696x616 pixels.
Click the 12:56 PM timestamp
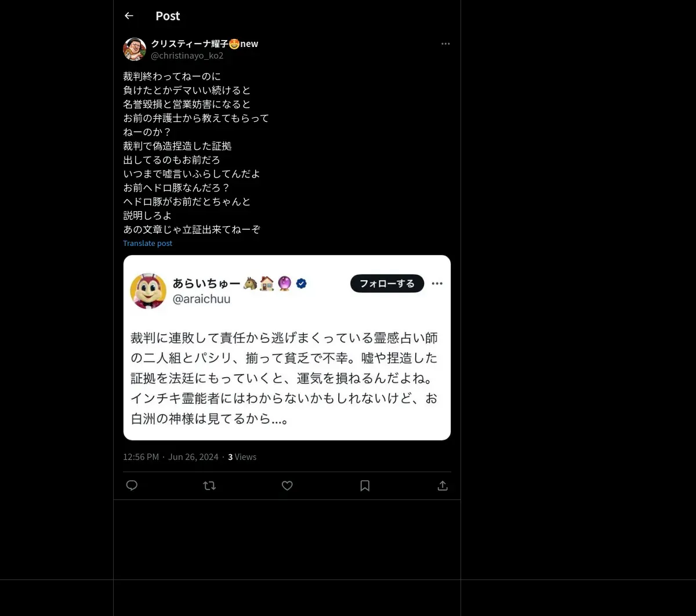(x=141, y=457)
